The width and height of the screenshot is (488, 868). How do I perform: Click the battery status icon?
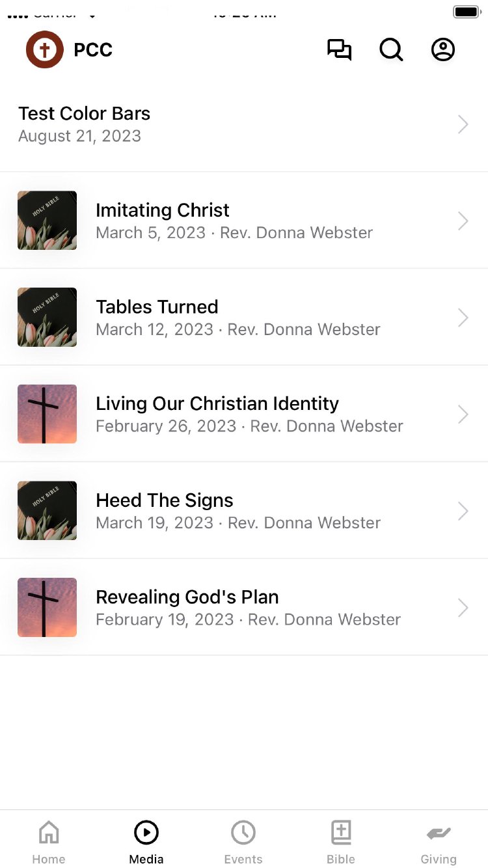click(x=467, y=12)
